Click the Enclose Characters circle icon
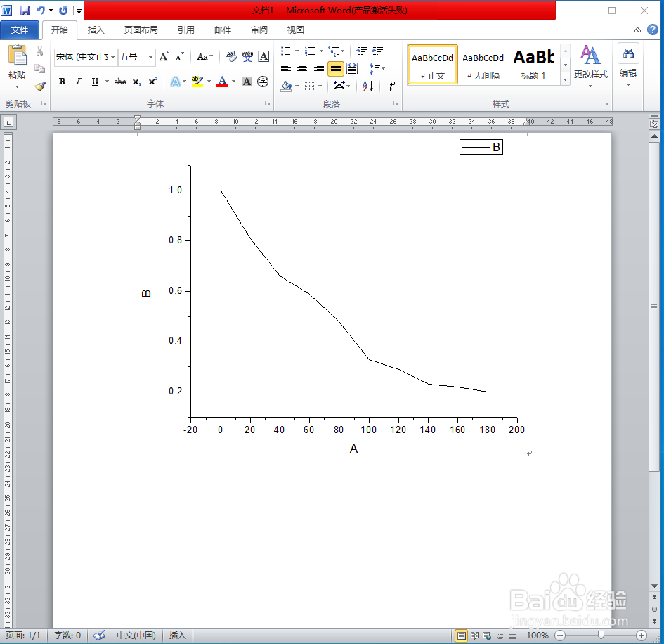The height and width of the screenshot is (644, 664). point(263,82)
